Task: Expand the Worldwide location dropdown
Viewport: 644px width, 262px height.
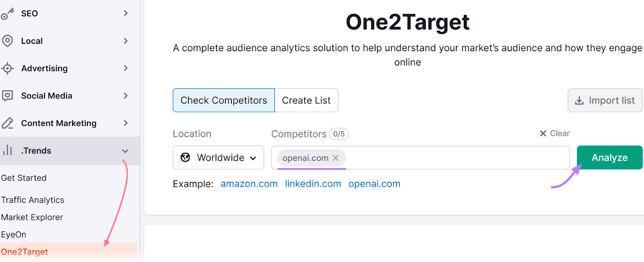Action: click(x=253, y=158)
